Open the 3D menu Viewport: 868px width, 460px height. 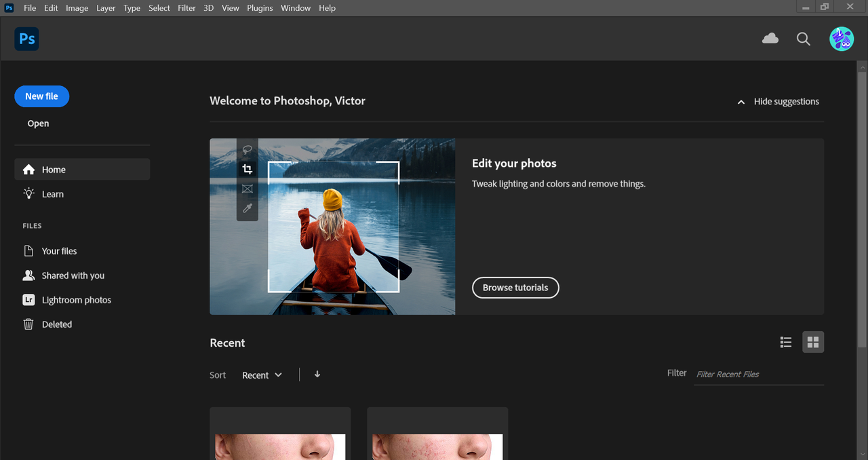click(209, 8)
